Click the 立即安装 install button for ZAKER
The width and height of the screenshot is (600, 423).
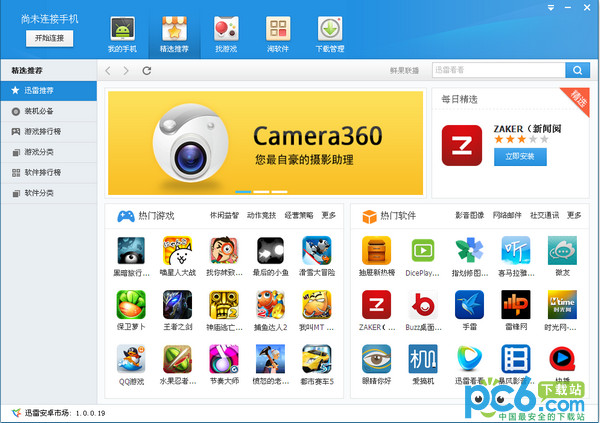520,157
